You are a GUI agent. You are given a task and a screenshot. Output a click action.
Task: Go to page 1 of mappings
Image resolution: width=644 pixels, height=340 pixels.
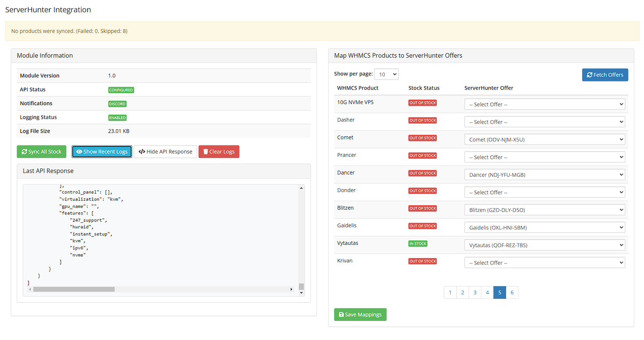click(x=450, y=292)
